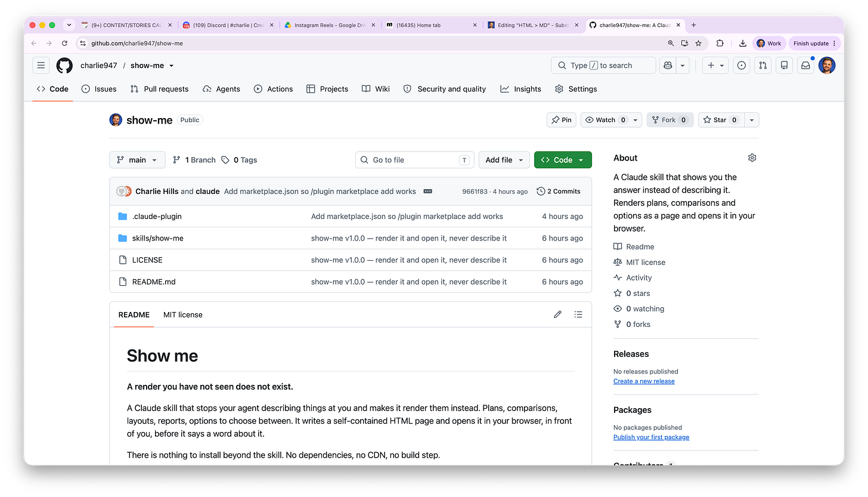Click the install app icon in address bar

pos(684,44)
